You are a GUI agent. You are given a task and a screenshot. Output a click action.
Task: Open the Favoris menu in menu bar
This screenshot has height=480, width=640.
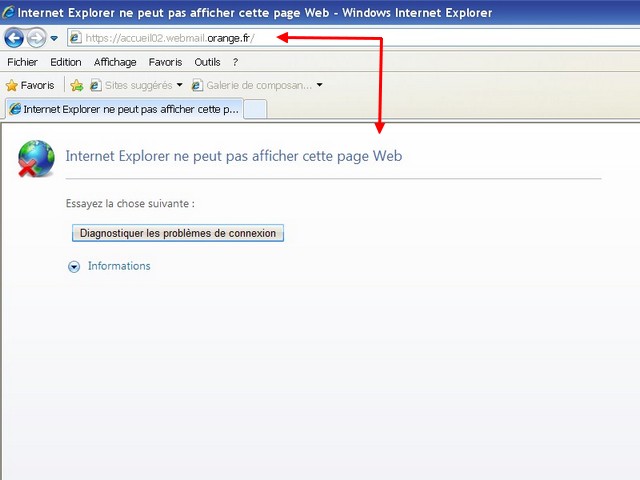pyautogui.click(x=165, y=62)
